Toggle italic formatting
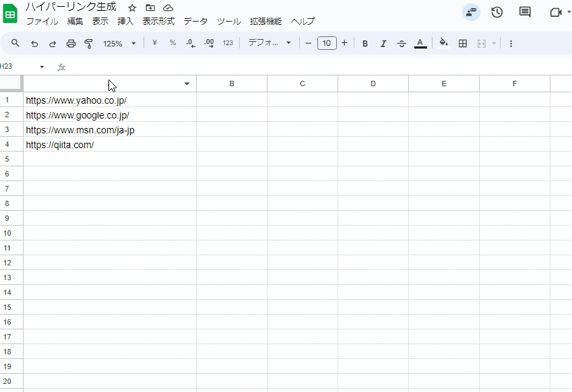This screenshot has height=392, width=572. [x=383, y=44]
